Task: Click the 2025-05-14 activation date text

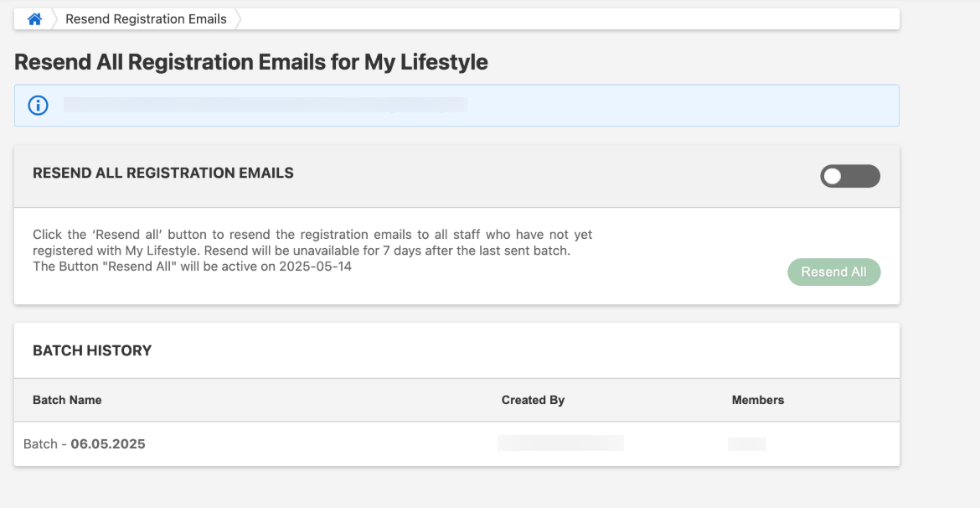Action: pyautogui.click(x=316, y=267)
